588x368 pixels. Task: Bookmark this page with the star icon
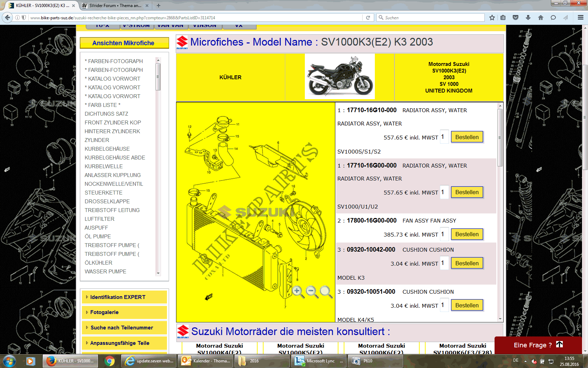click(492, 18)
